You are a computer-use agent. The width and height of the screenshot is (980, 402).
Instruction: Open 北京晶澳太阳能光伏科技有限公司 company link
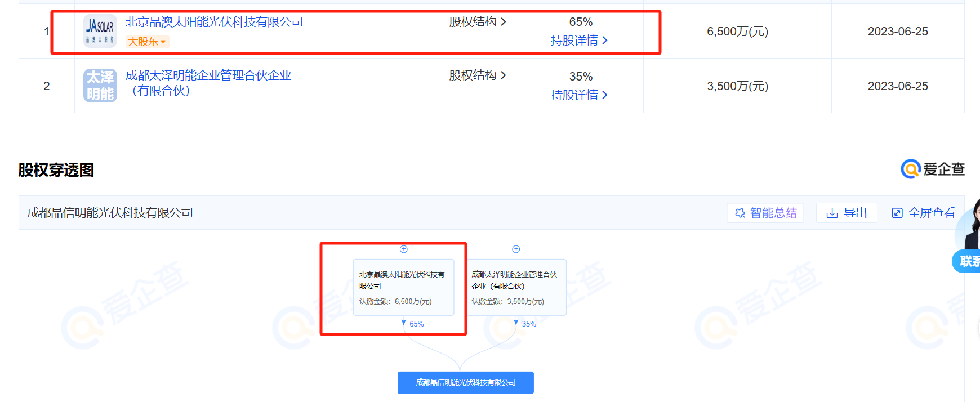(214, 22)
